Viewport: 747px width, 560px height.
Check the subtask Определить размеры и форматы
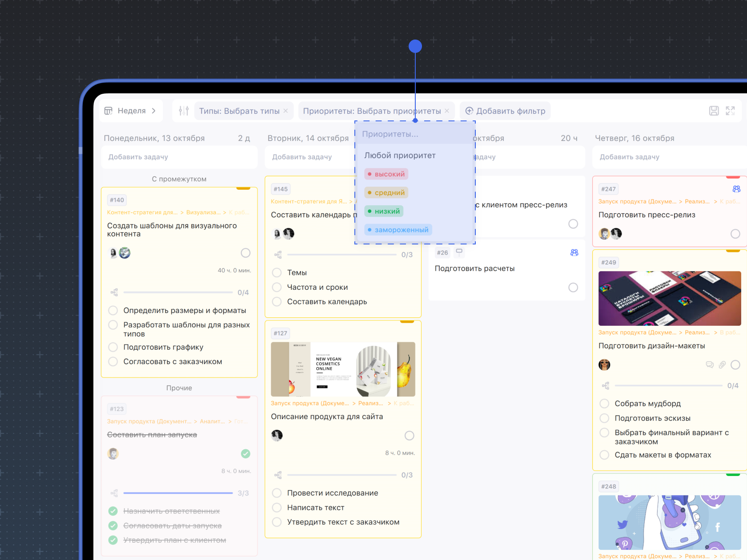point(113,310)
